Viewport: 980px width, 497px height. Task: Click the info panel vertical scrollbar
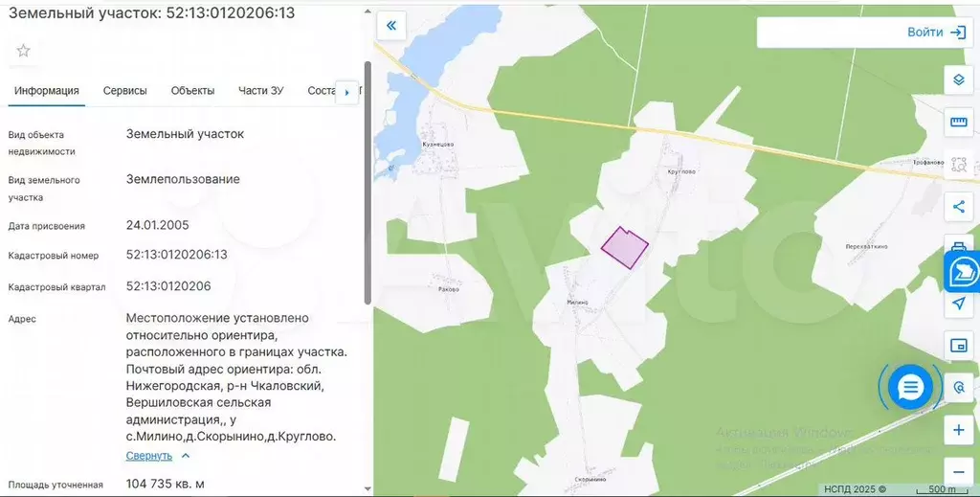click(x=367, y=181)
